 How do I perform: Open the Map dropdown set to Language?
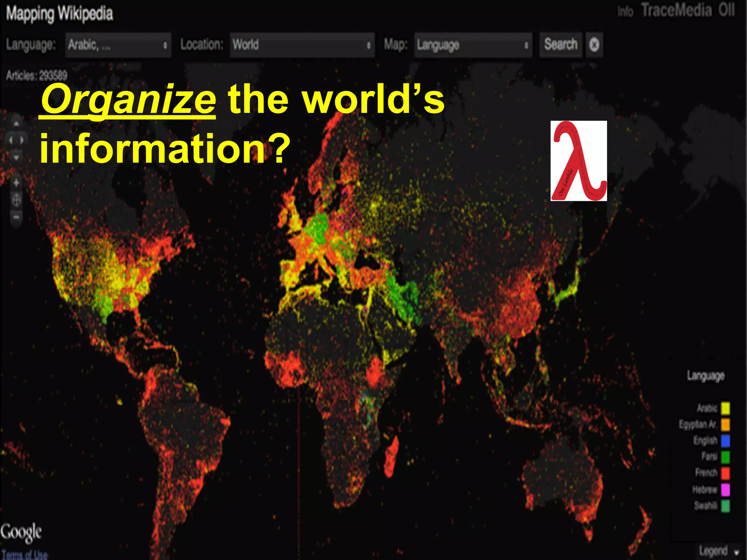473,45
